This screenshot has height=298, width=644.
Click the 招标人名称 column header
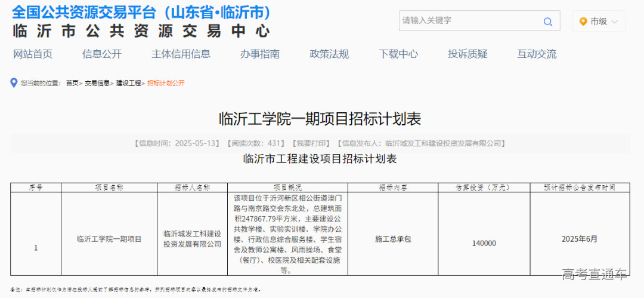click(192, 188)
